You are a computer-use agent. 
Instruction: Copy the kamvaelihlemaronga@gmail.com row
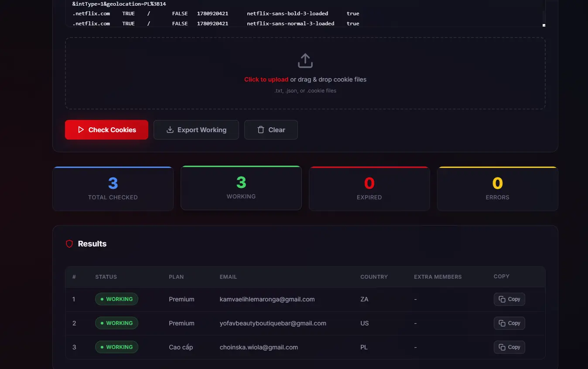click(509, 299)
